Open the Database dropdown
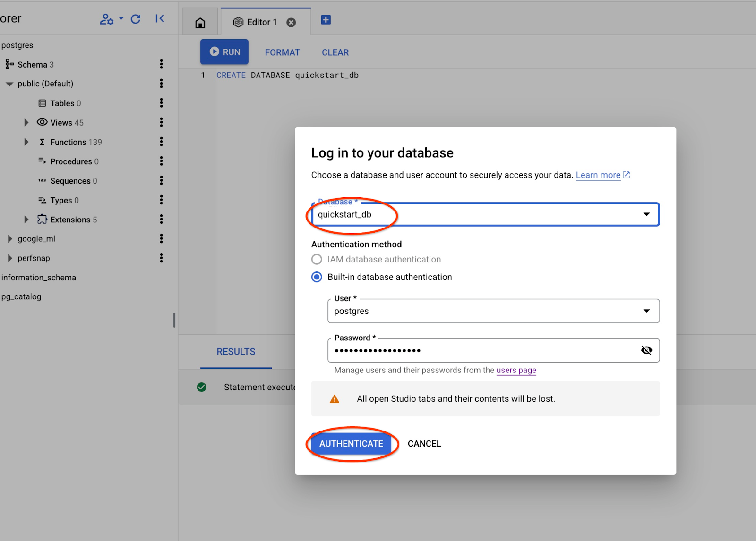 point(646,214)
